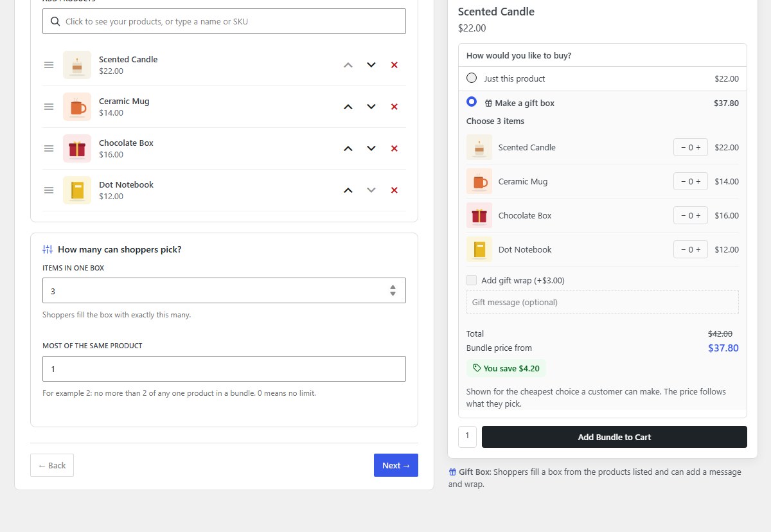Move Chocolate Box down one position
This screenshot has width=771, height=532.
tap(371, 148)
